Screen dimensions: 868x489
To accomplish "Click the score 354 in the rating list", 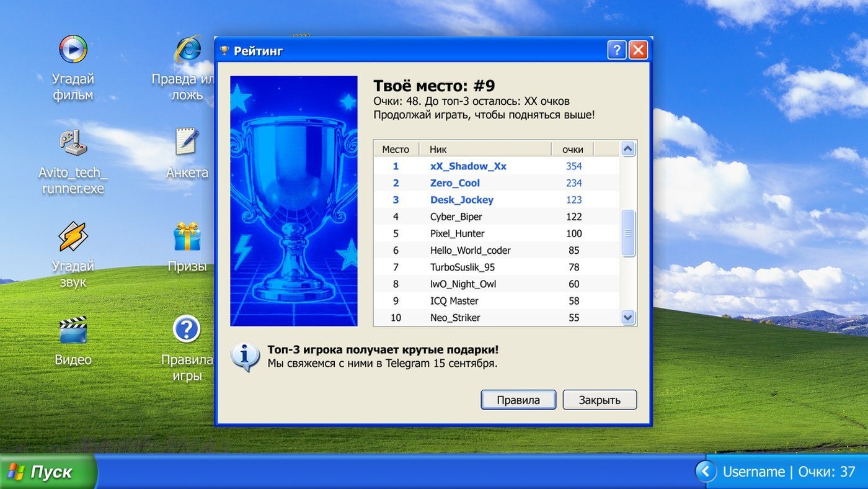I will point(574,166).
